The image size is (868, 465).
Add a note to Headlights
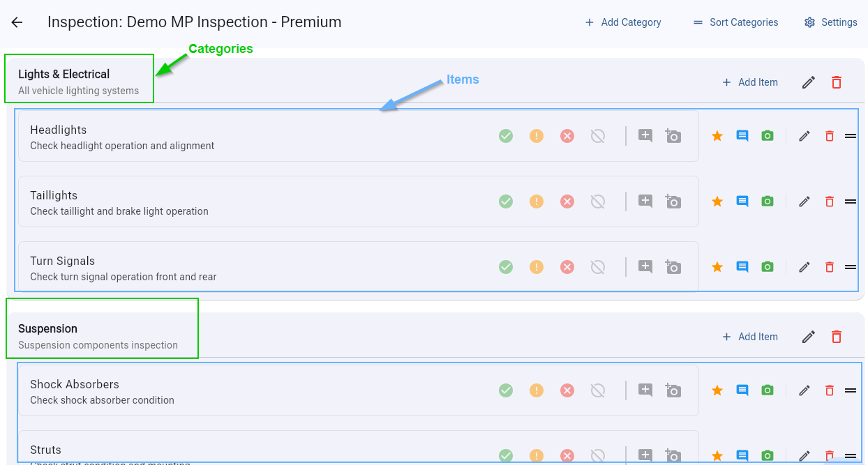click(645, 136)
